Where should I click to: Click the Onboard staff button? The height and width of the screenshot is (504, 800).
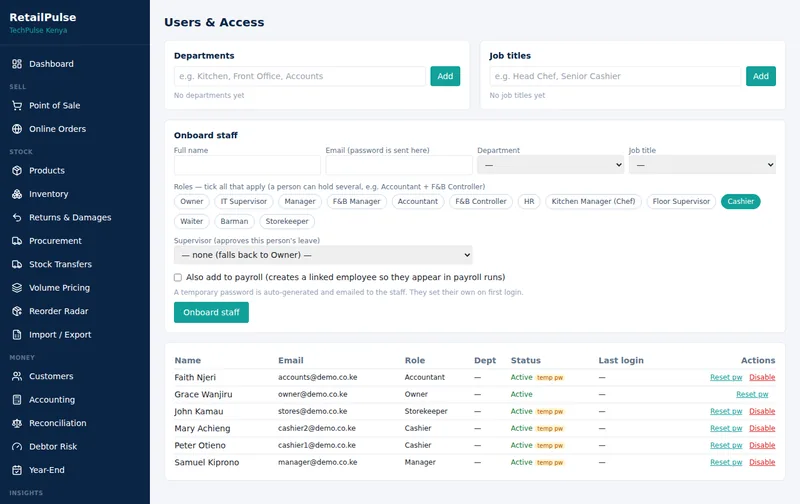point(211,312)
